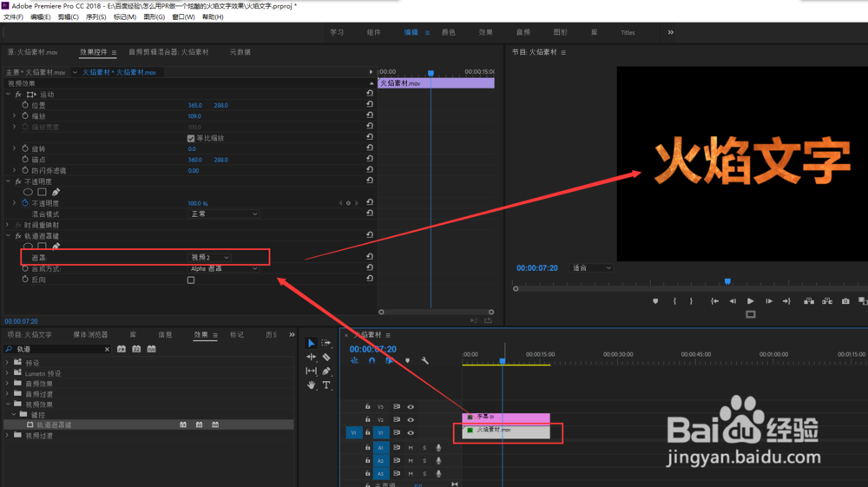Select the Track Select Forward tool

[326, 343]
